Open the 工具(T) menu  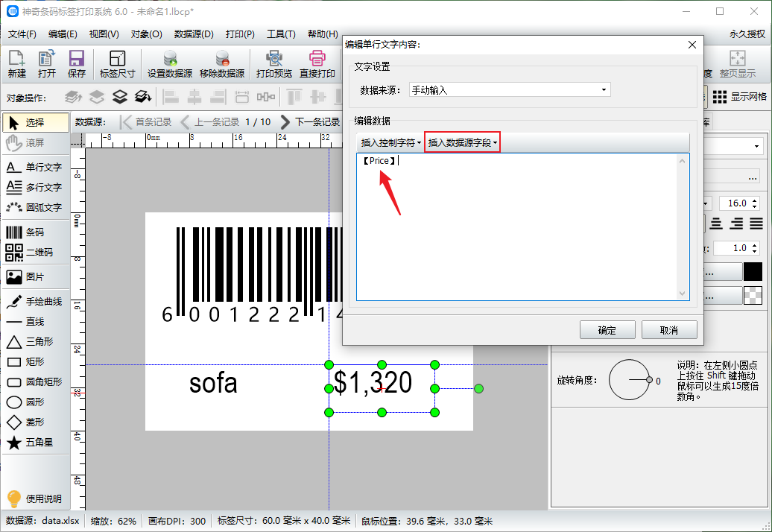pos(281,34)
